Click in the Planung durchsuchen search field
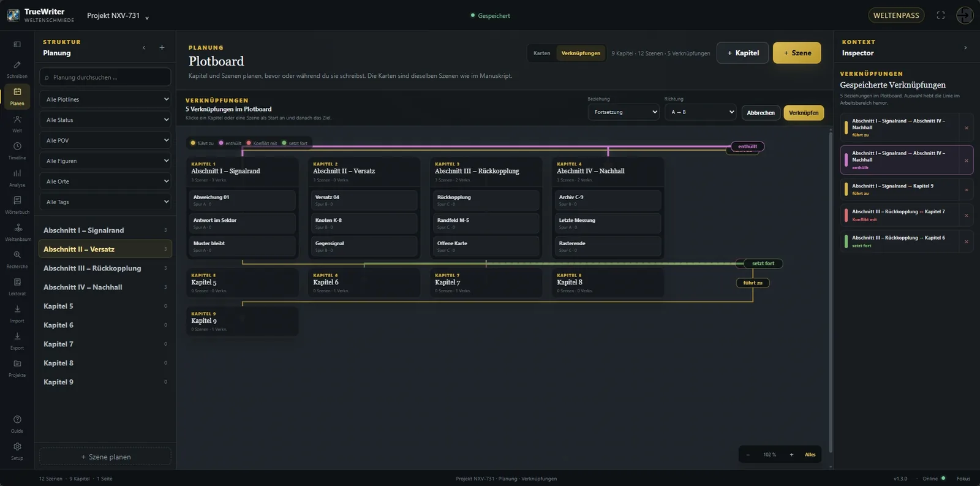 pos(105,77)
